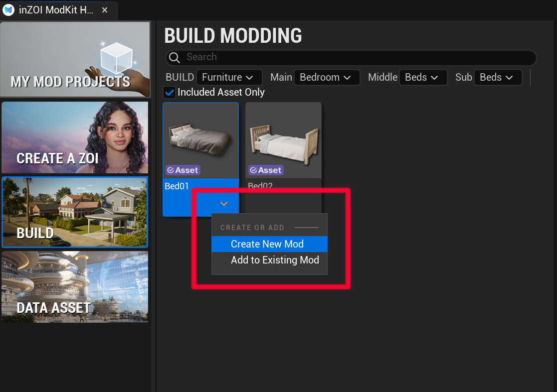
Task: Open the Data Asset section
Action: click(75, 286)
